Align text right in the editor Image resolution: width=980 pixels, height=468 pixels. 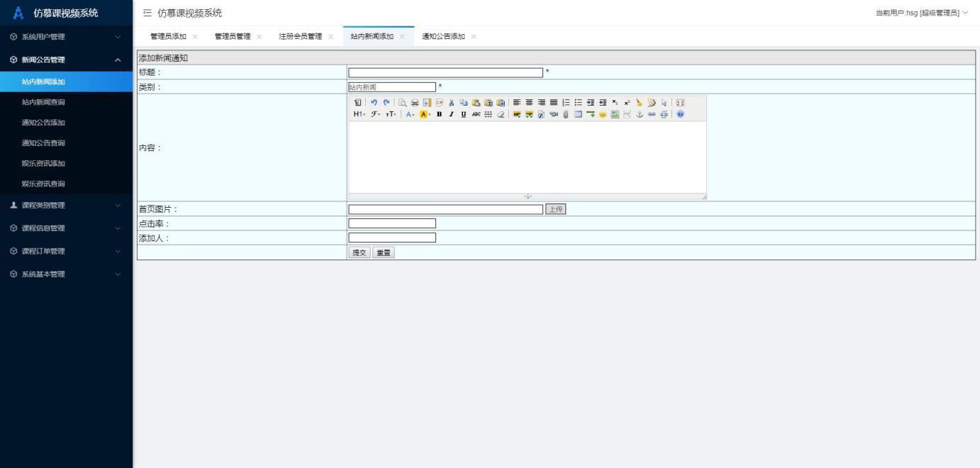[x=541, y=103]
